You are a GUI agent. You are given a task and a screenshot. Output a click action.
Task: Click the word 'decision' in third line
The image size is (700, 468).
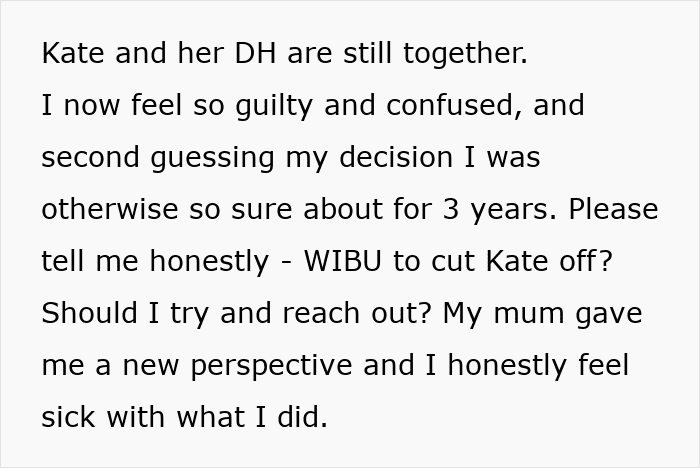coord(396,157)
